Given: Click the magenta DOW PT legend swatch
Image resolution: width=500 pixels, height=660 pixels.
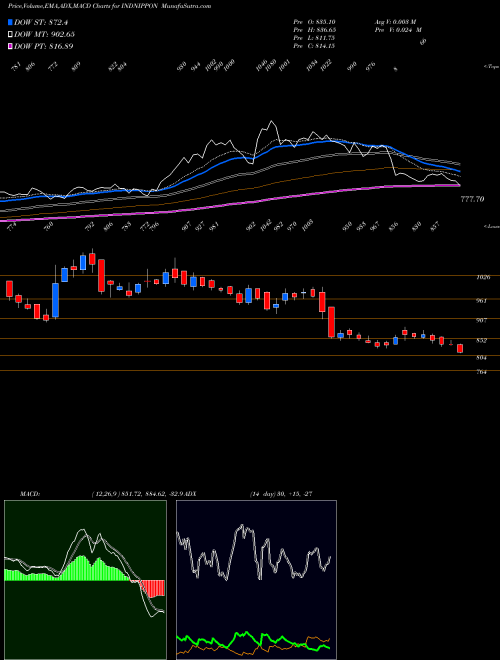Looking at the screenshot, I should 10,46.
